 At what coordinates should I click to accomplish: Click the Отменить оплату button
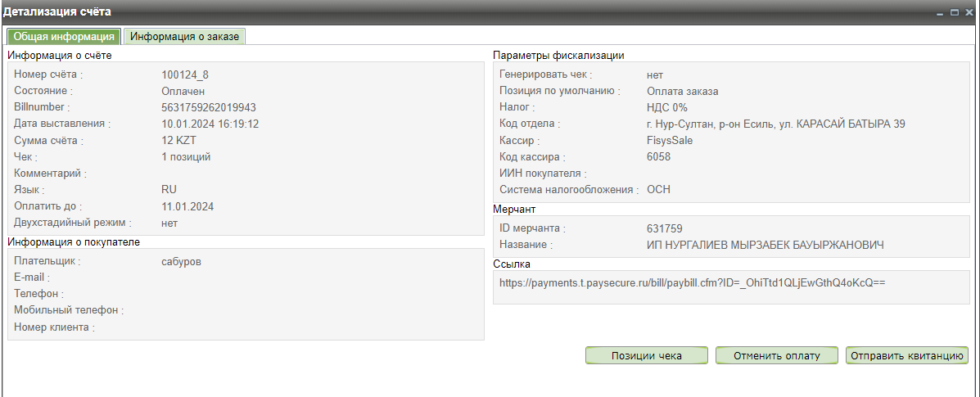point(777,355)
